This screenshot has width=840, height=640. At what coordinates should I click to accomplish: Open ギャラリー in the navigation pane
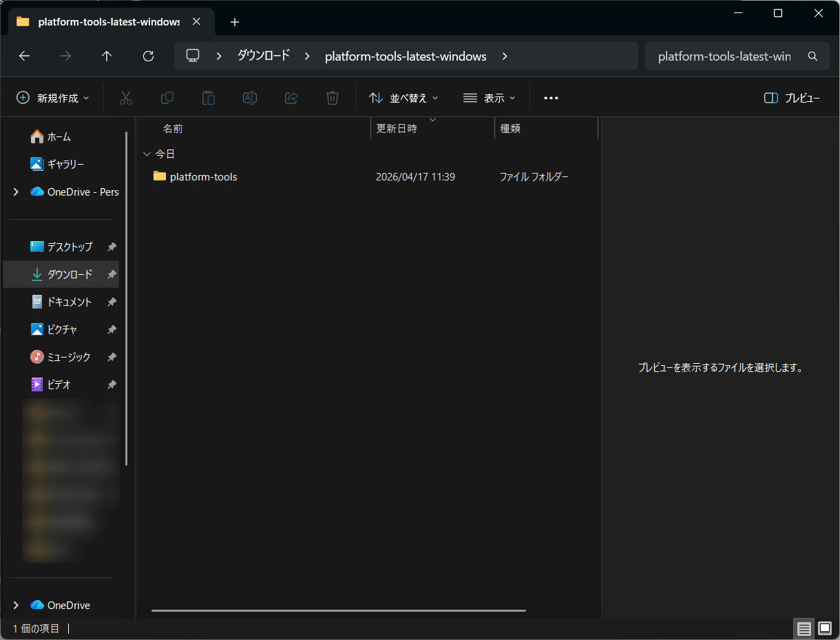point(61,164)
